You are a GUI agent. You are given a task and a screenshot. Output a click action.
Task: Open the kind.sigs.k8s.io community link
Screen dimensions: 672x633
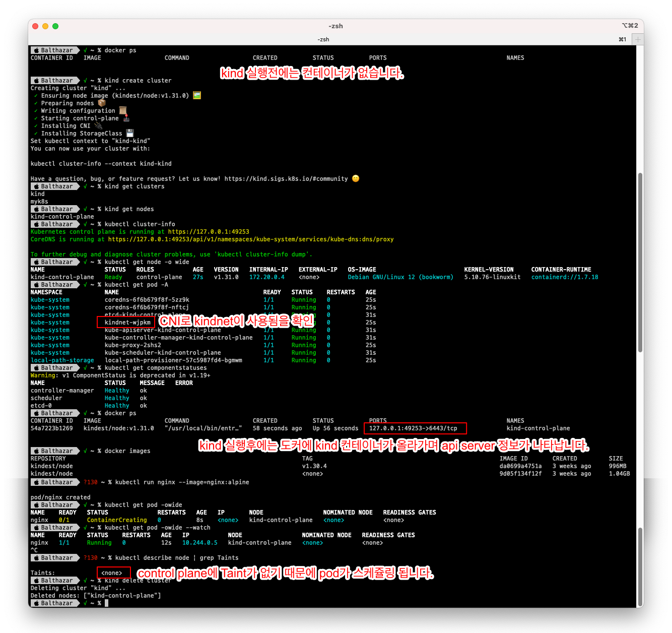[286, 179]
